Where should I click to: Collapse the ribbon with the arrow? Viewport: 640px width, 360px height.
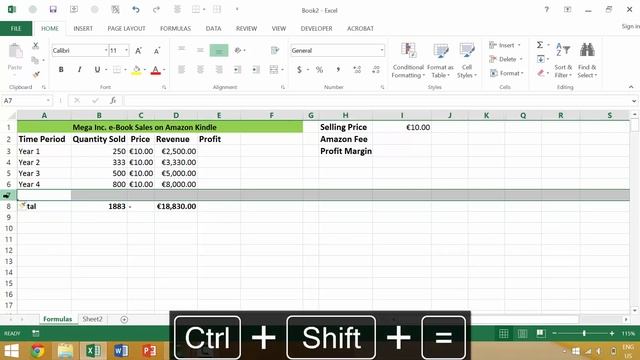(x=631, y=87)
